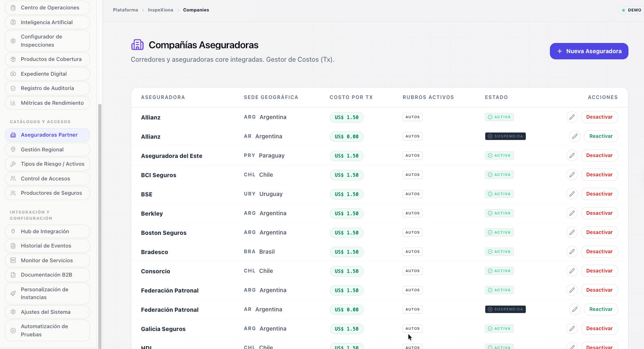Click the Plataforma breadcrumb link
This screenshot has width=644, height=349.
126,10
